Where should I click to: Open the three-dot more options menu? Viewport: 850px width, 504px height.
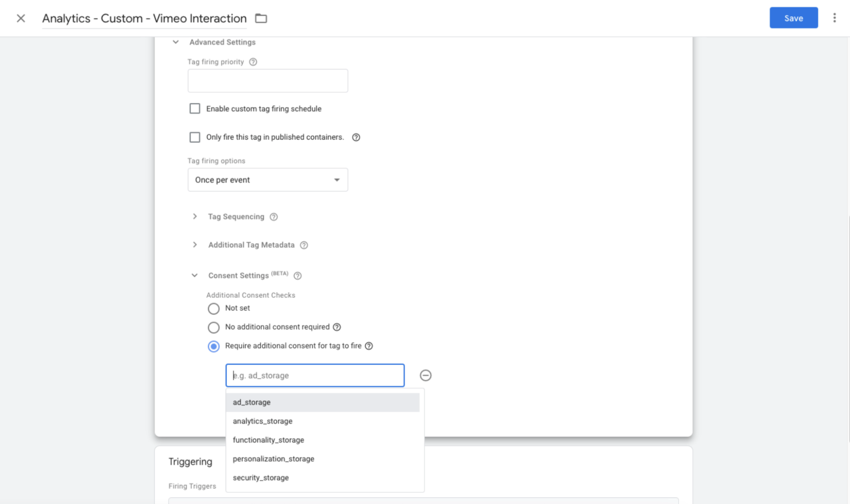coord(834,18)
